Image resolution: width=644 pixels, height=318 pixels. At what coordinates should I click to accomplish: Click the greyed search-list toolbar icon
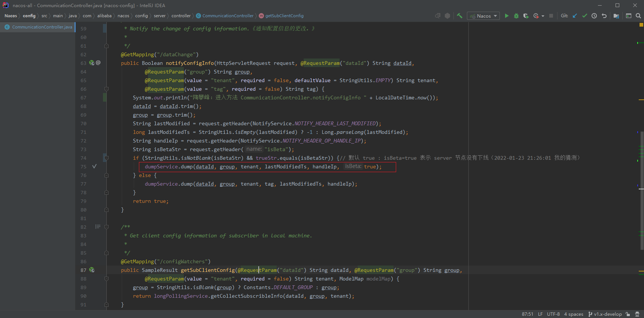point(438,16)
